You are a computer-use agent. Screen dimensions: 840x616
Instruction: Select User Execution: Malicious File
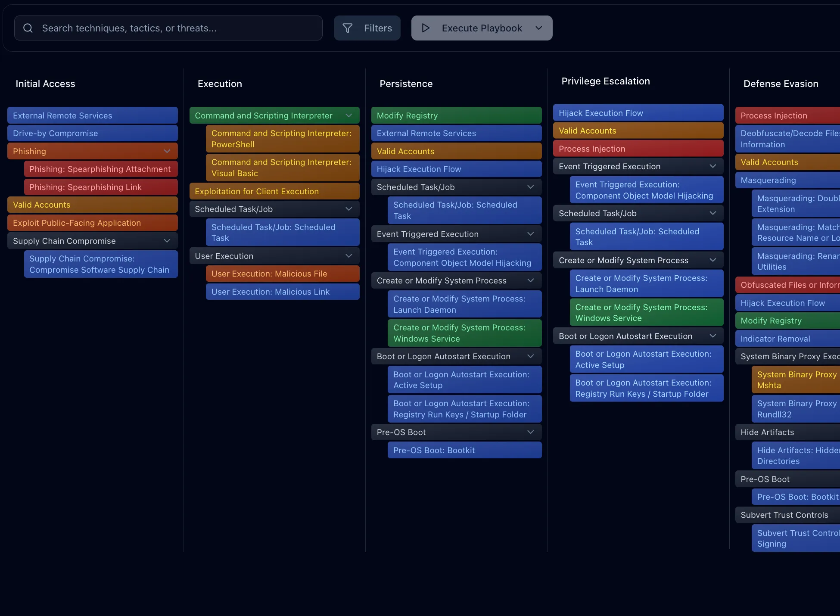(x=283, y=274)
